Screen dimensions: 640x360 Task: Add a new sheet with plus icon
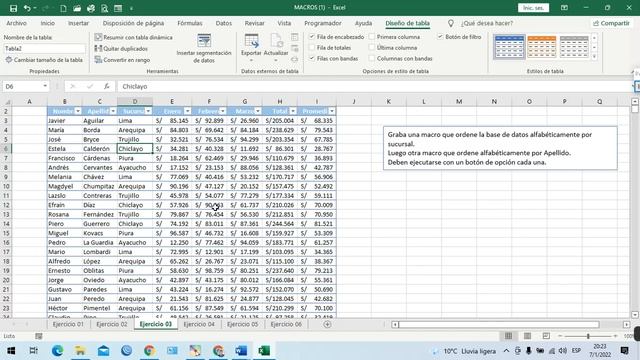[x=327, y=324]
